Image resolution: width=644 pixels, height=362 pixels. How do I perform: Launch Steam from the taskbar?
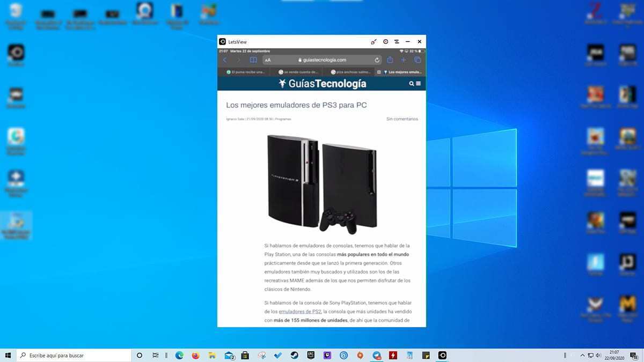coord(295,355)
